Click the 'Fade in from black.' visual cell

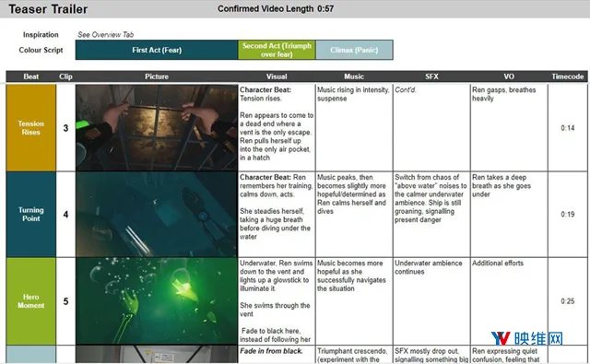click(277, 355)
